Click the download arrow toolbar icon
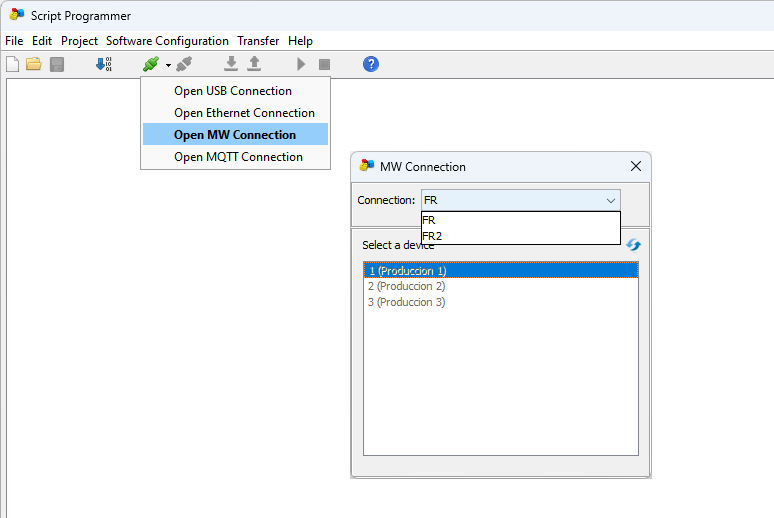The height and width of the screenshot is (518, 774). tap(231, 64)
